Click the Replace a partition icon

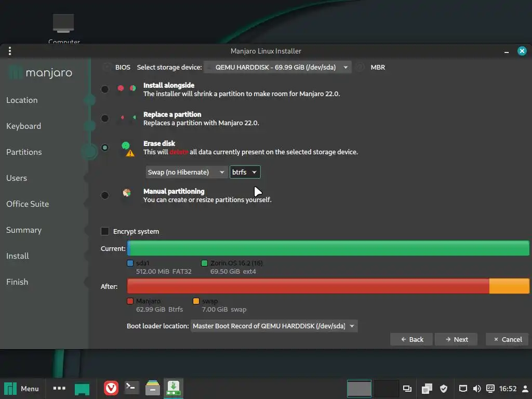click(128, 118)
